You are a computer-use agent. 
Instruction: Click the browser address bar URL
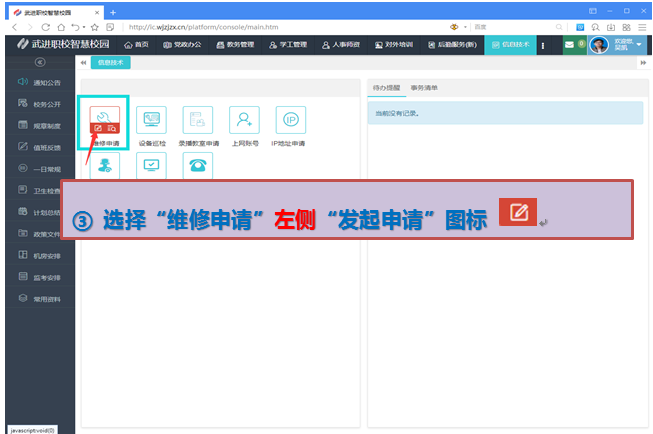click(x=204, y=27)
